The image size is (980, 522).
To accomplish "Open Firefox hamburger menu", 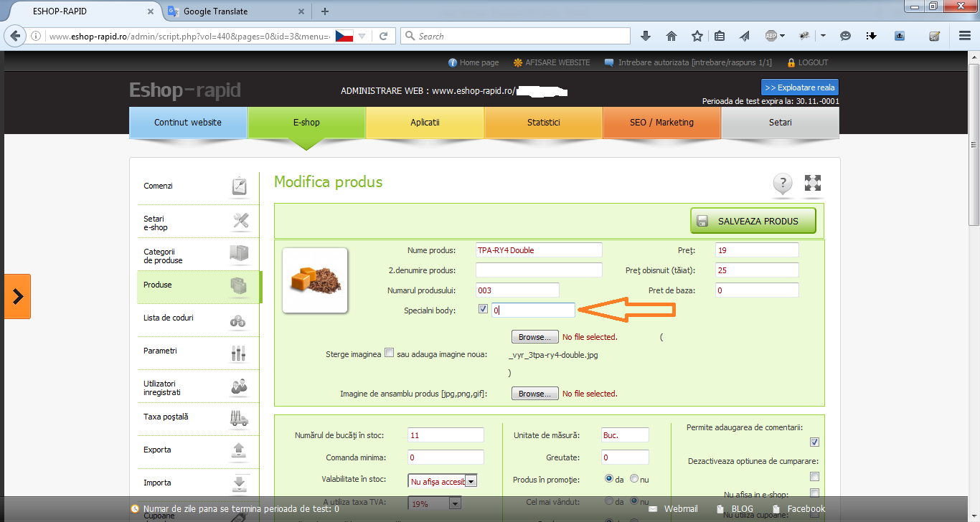I will 965,36.
